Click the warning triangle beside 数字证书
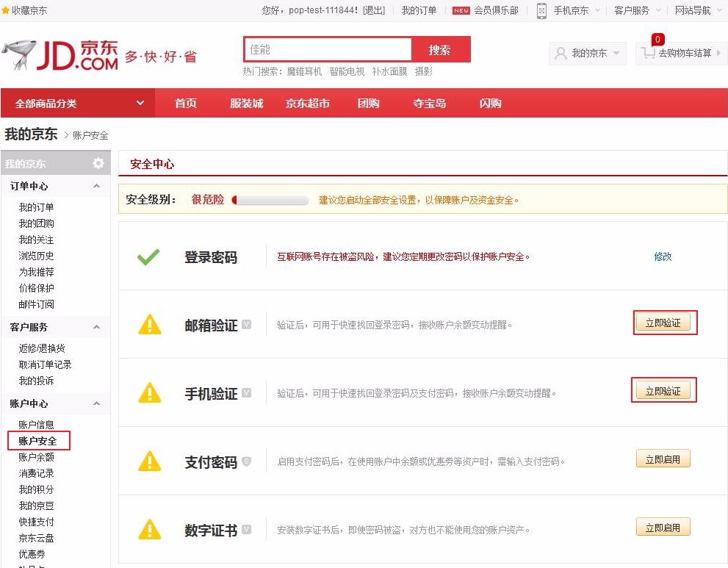The width and height of the screenshot is (728, 568). (150, 527)
